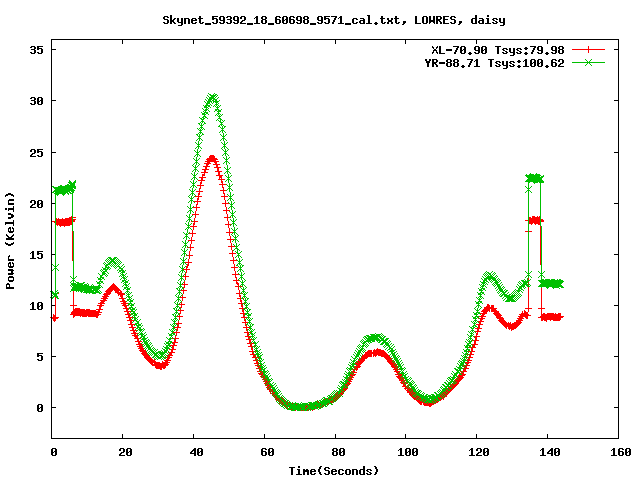Select the YR-88.71 Tsys:100.62 legend entry
The image size is (640, 480).
pyautogui.click(x=494, y=63)
